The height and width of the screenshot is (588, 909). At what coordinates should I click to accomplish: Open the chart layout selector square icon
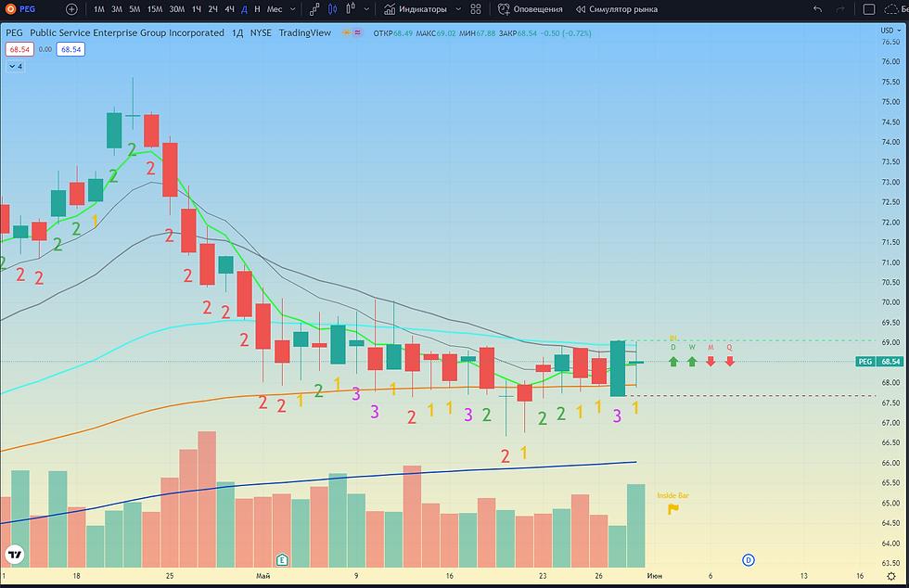pyautogui.click(x=869, y=9)
